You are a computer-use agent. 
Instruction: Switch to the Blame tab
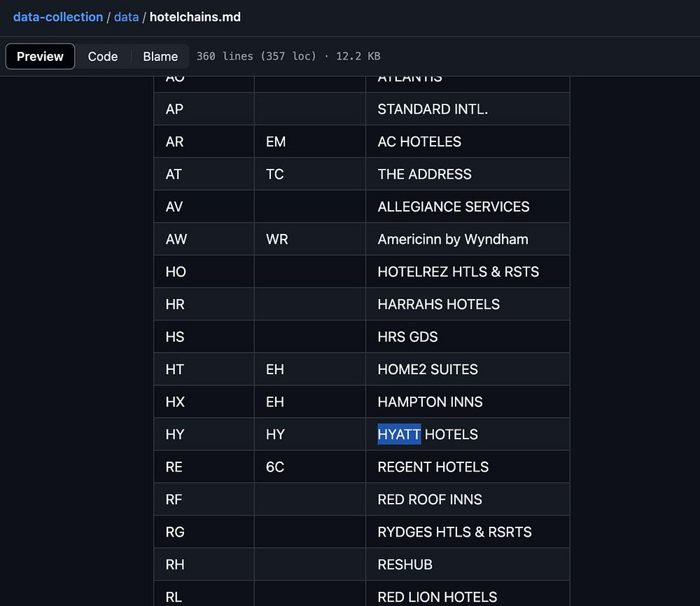click(x=160, y=56)
